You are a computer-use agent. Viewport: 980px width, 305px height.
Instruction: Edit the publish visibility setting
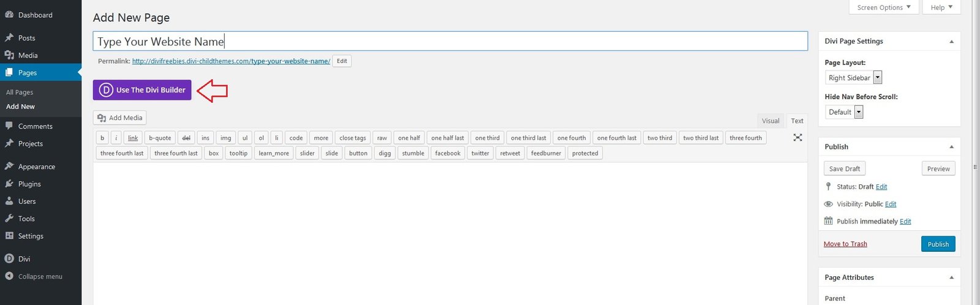pyautogui.click(x=891, y=204)
